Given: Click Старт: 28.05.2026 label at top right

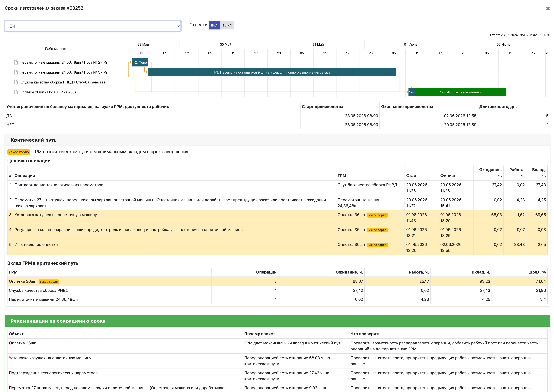Looking at the screenshot, I should coord(504,35).
